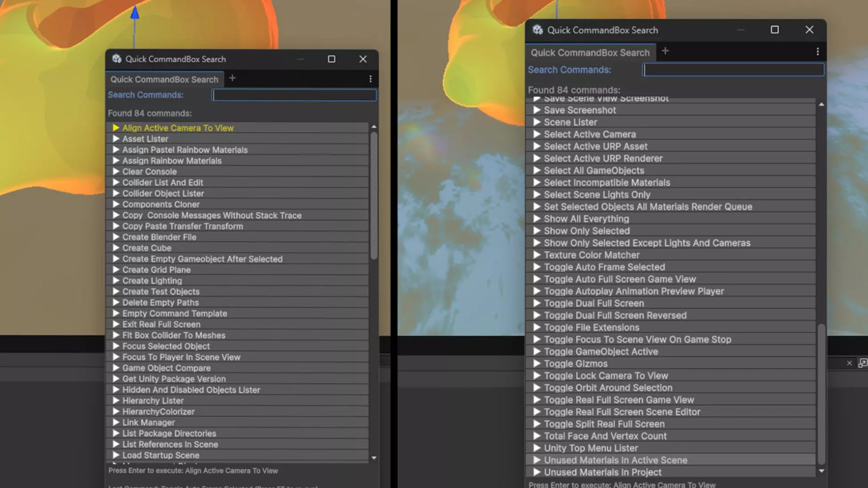Click the small X clear icon at screen right edge
868x488 pixels.
click(x=850, y=363)
